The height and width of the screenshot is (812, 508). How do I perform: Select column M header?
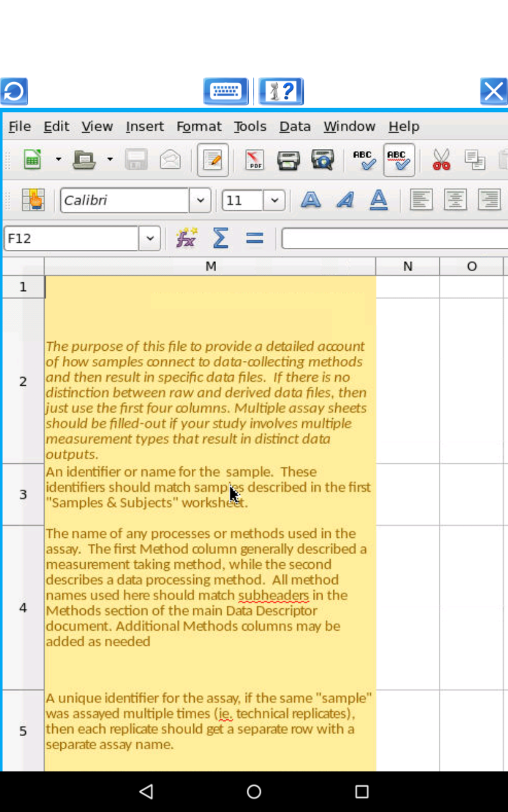[x=210, y=266]
